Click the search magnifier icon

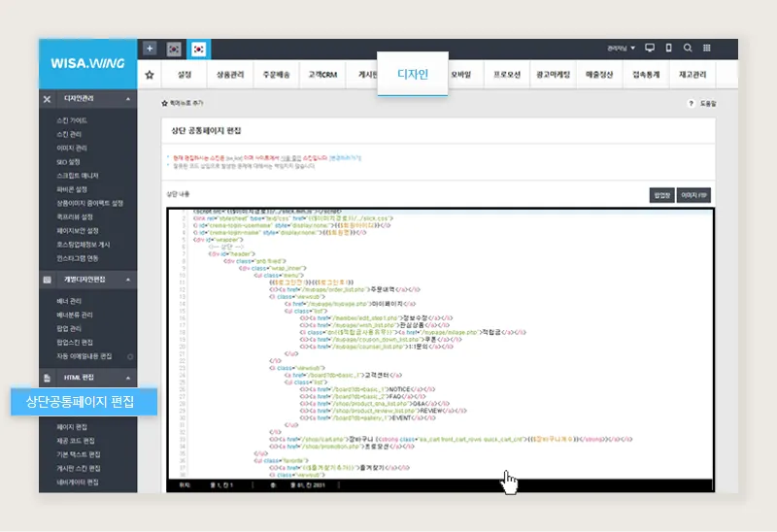tap(688, 48)
